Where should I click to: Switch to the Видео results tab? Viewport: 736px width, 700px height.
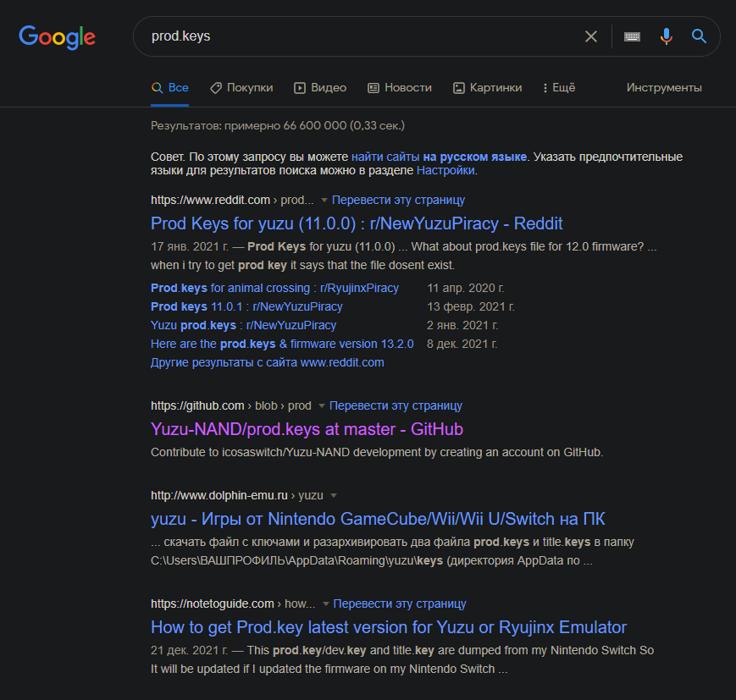pyautogui.click(x=320, y=87)
